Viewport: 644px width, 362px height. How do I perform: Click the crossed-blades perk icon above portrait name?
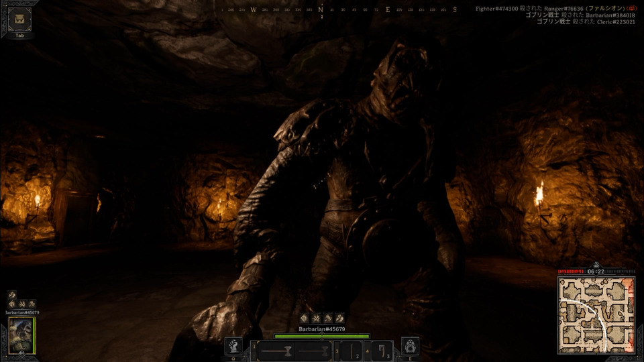click(22, 304)
